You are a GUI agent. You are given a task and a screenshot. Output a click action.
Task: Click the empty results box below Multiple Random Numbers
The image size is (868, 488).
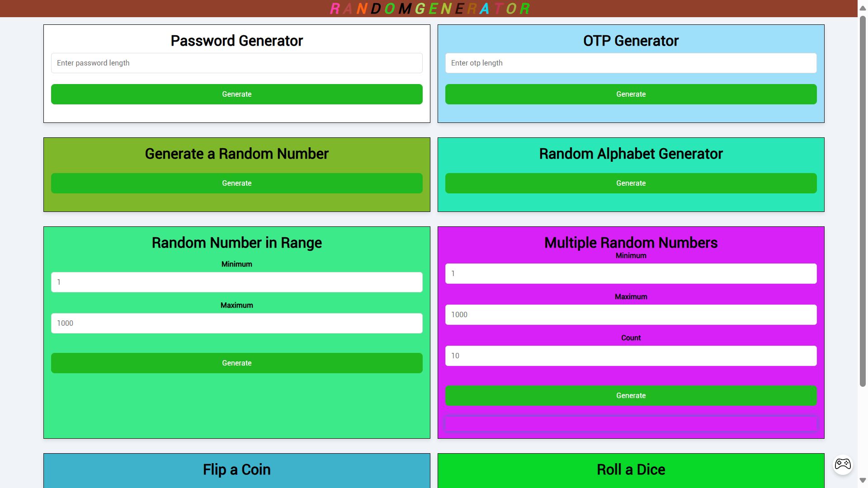point(631,424)
